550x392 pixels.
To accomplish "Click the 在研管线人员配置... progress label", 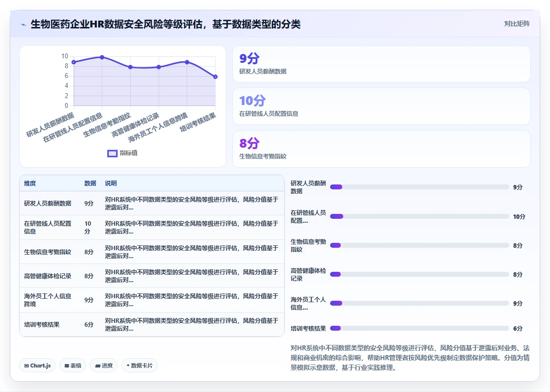I will coord(308,216).
